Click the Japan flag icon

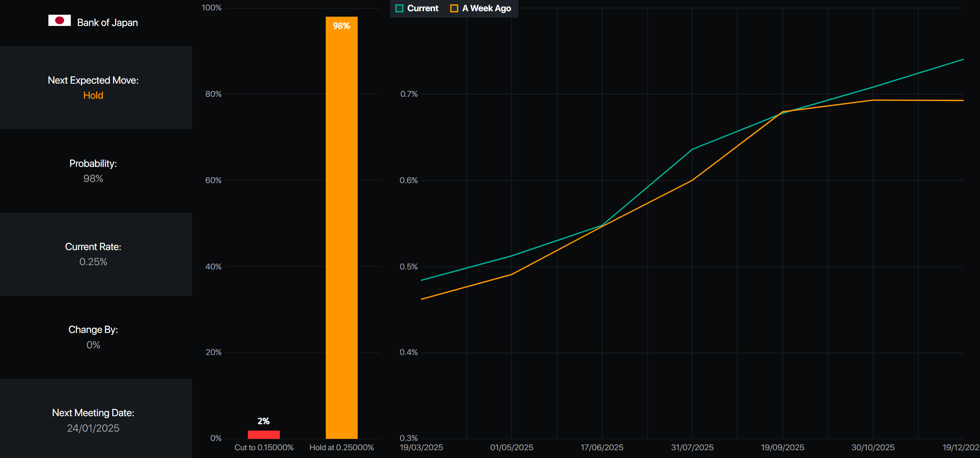[x=59, y=21]
